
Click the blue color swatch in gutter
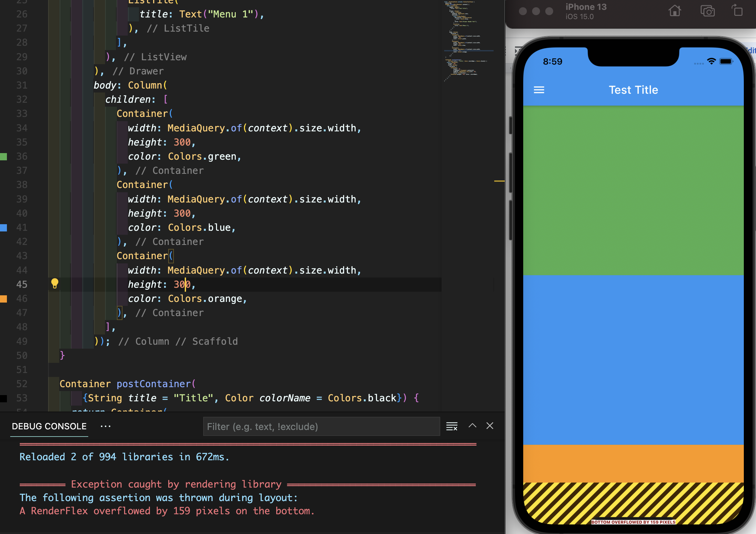click(4, 227)
